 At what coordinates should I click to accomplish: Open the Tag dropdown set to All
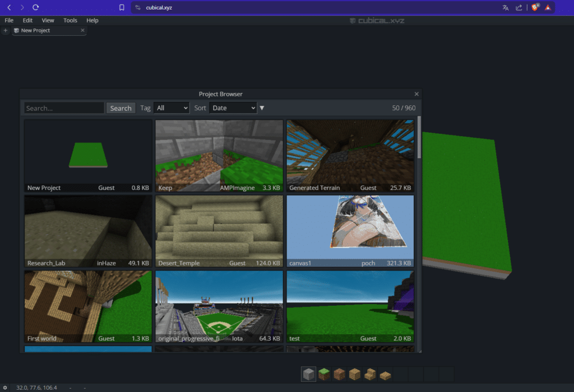(172, 108)
